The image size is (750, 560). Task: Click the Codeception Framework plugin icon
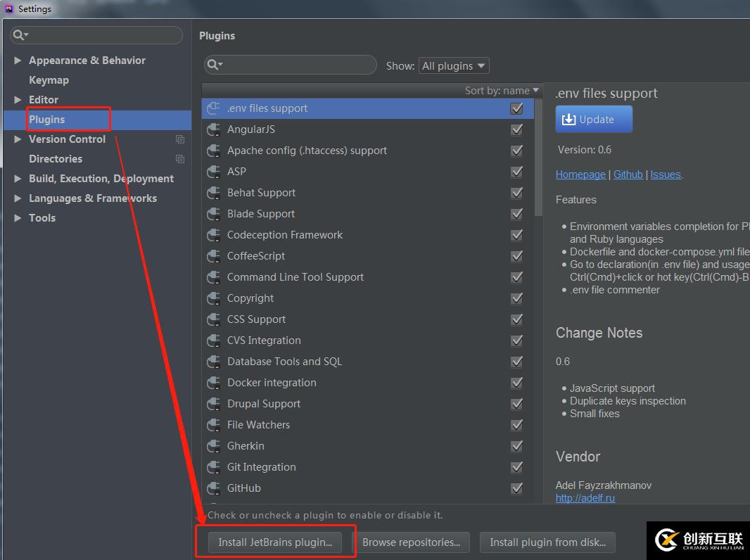pyautogui.click(x=213, y=235)
